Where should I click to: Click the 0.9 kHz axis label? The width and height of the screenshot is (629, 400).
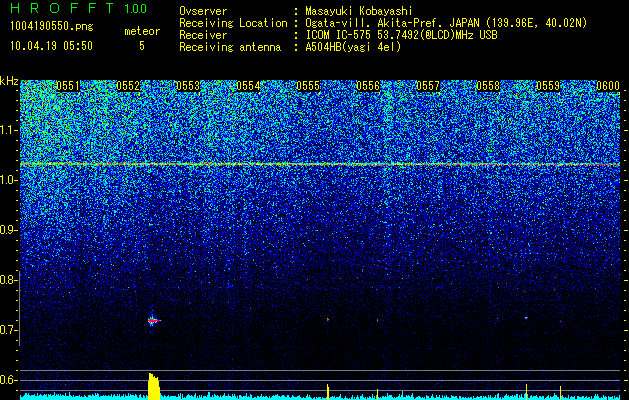[x=8, y=230]
